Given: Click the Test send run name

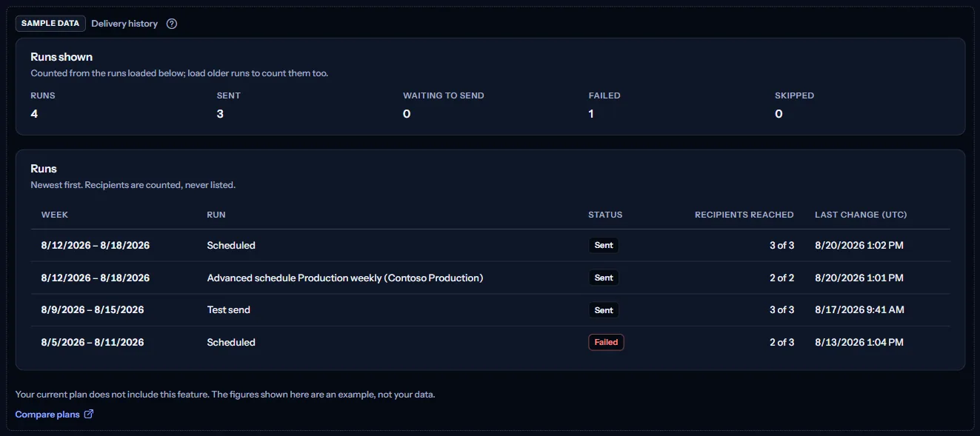Looking at the screenshot, I should 229,310.
